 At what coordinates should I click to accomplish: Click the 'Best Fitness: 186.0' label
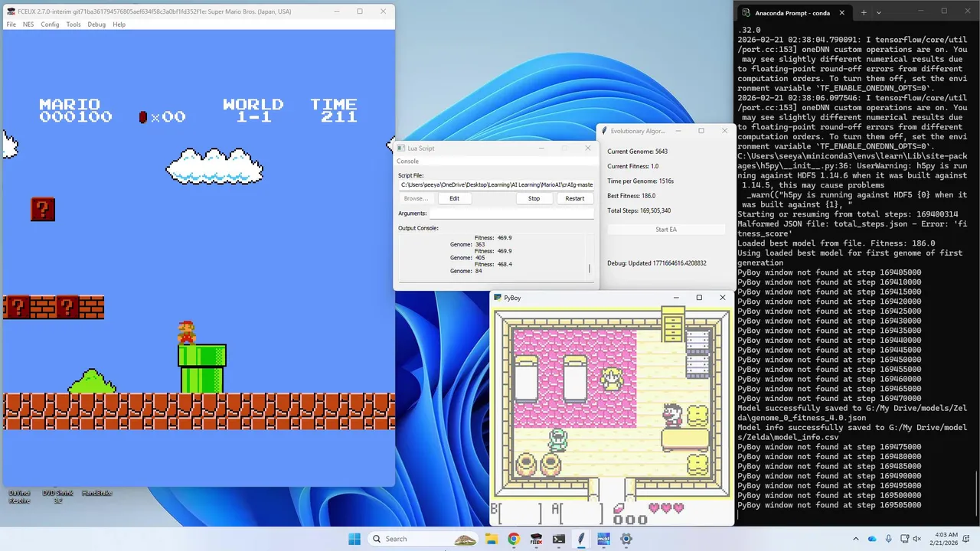pos(631,196)
